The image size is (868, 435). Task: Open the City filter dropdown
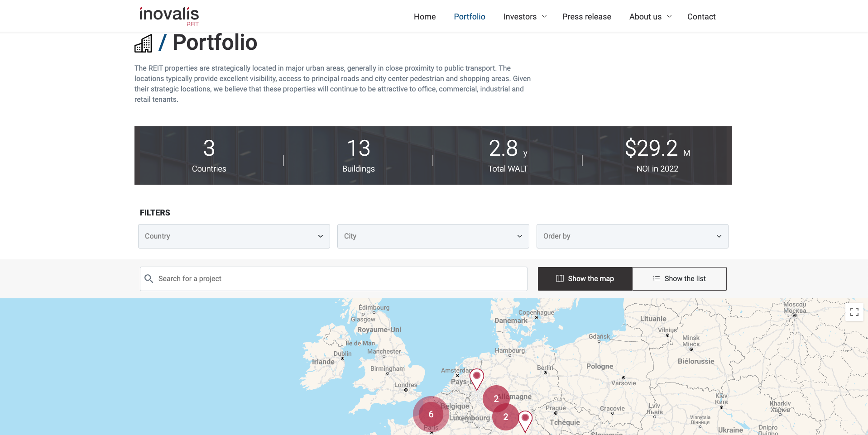click(433, 236)
